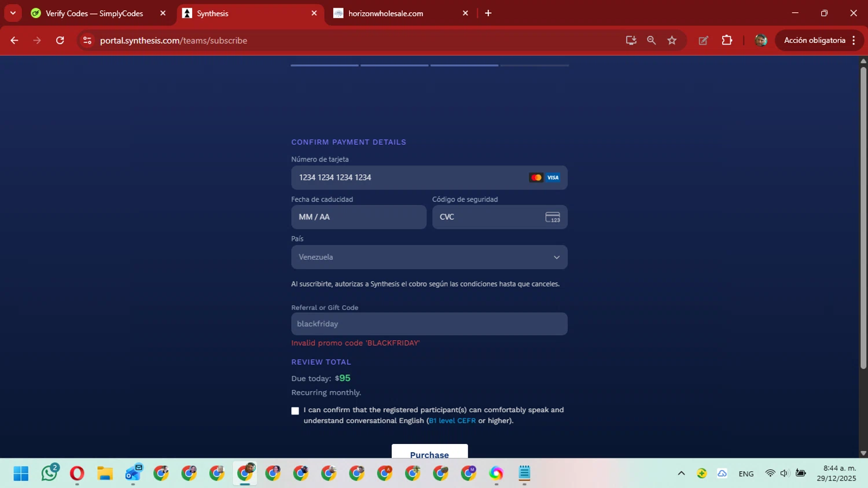868x488 pixels.
Task: Check the conversational English confirmation checkbox
Action: [x=295, y=411]
